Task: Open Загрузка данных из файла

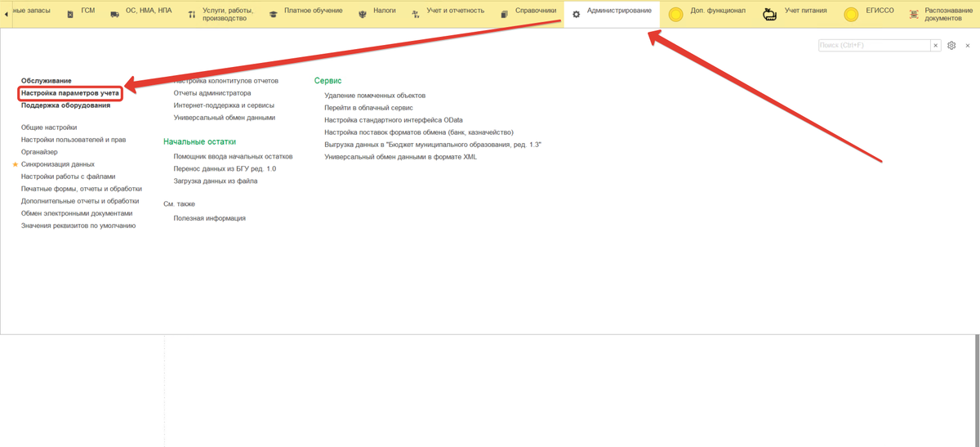Action: (x=216, y=181)
